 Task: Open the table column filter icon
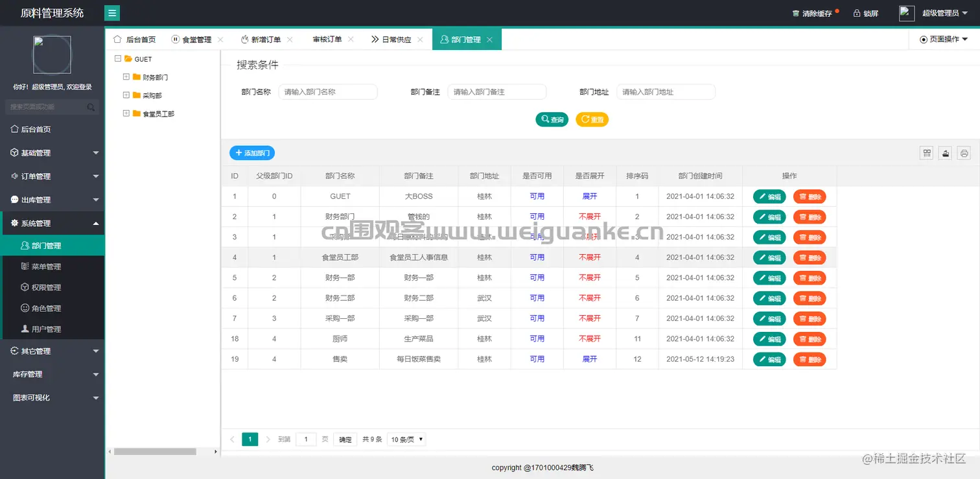[x=927, y=153]
